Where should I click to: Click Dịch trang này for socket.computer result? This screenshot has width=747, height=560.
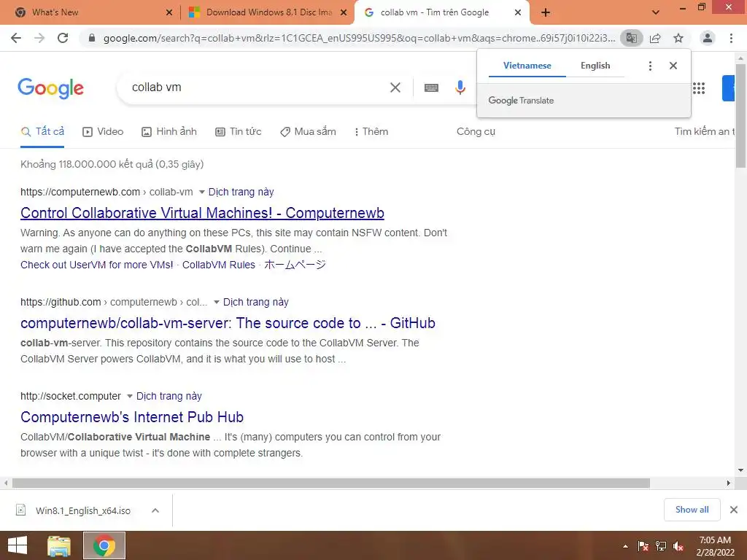(169, 396)
